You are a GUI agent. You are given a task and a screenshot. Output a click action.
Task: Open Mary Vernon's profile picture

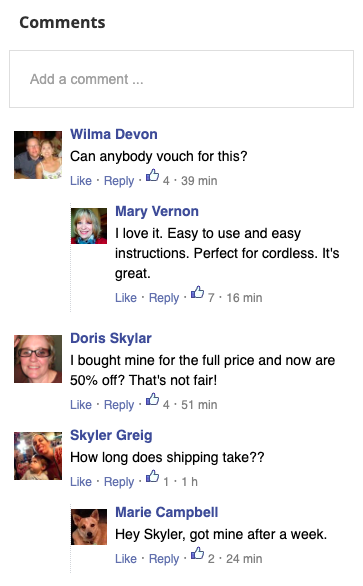(89, 226)
